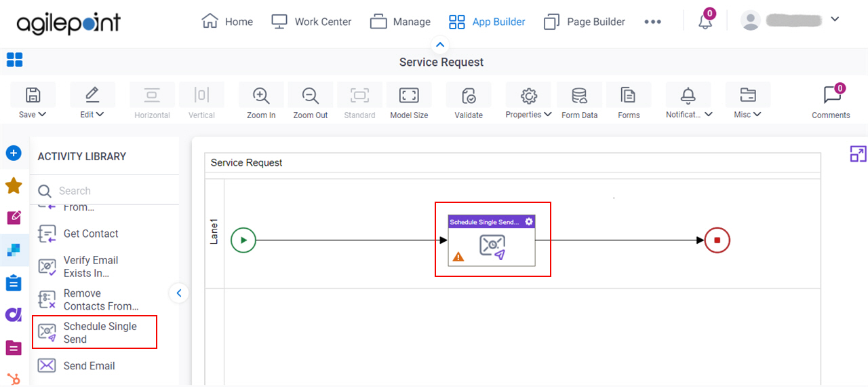Click Horizontal alignment tool
868x387 pixels.
pyautogui.click(x=153, y=100)
